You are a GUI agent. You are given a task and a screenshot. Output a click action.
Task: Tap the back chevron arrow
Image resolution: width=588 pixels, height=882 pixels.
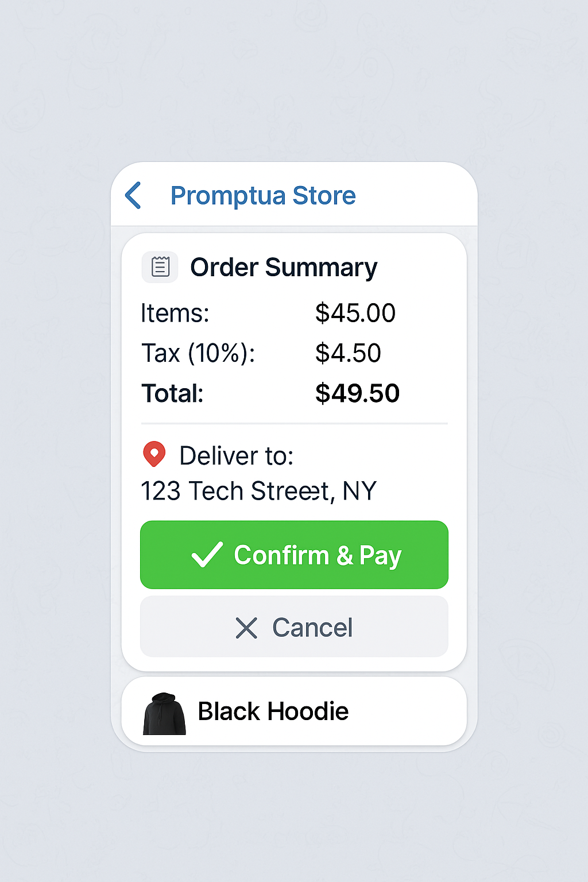[133, 196]
